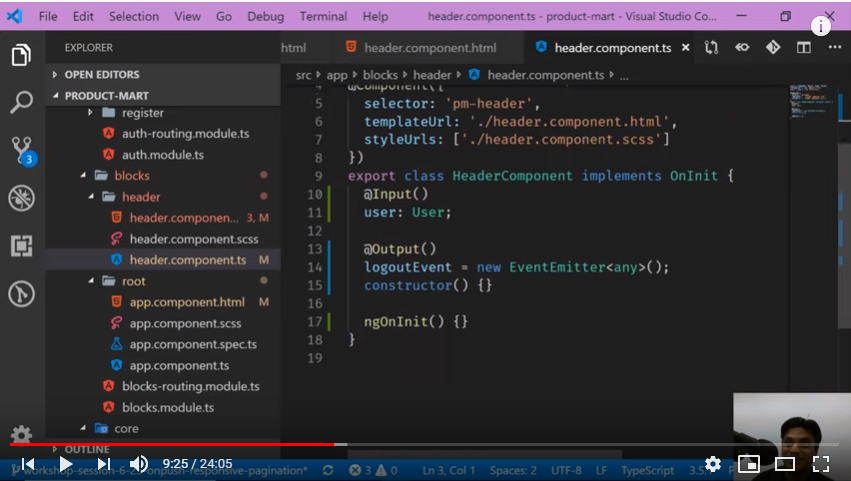The image size is (851, 481).
Task: Open app.component.html in file tree
Action: [186, 302]
